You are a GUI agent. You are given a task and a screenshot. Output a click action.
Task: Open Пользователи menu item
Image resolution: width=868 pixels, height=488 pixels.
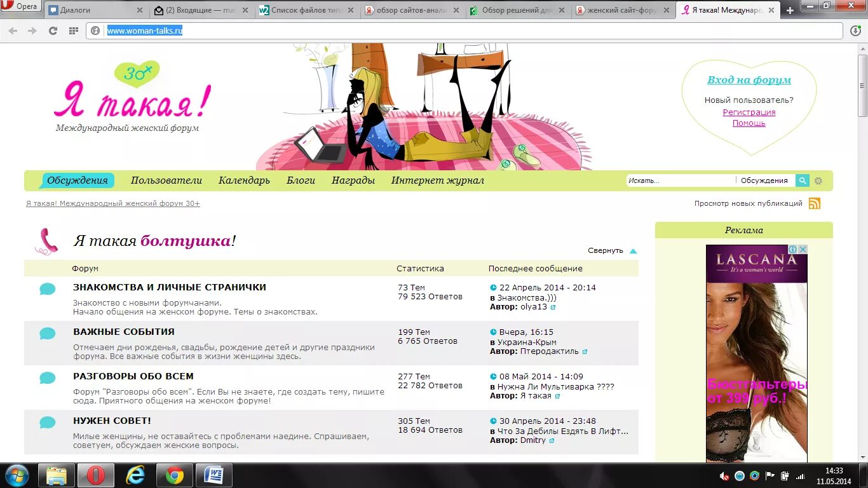(166, 180)
